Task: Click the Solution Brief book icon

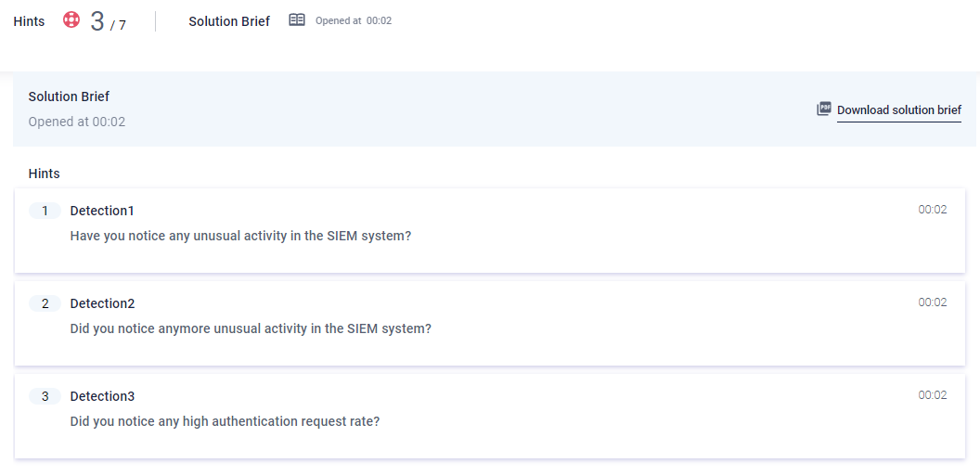Action: pos(297,19)
